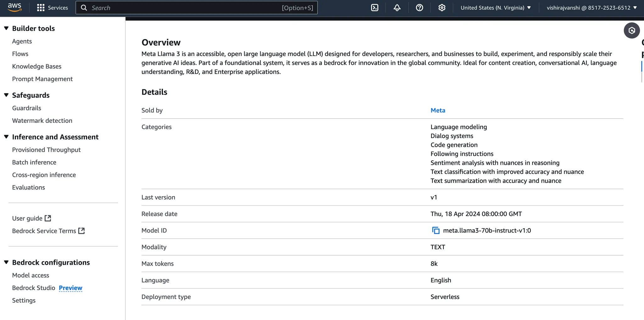Click the Details heading

(x=154, y=92)
